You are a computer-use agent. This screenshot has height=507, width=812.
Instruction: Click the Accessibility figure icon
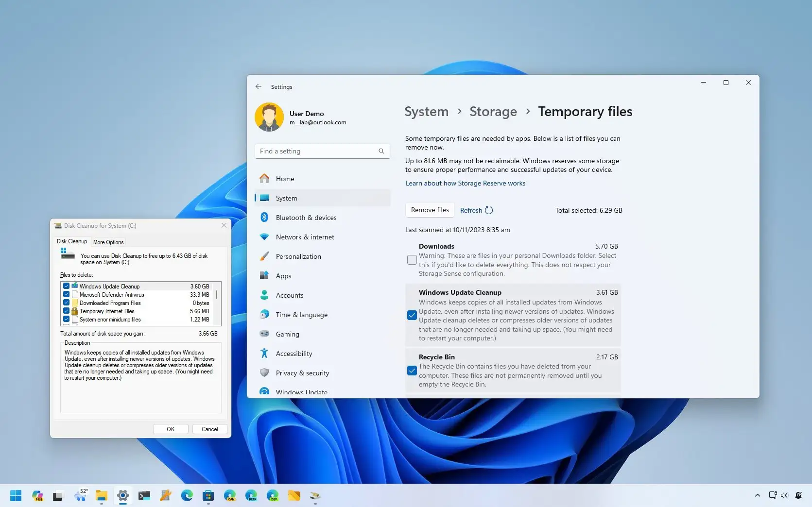pyautogui.click(x=264, y=353)
